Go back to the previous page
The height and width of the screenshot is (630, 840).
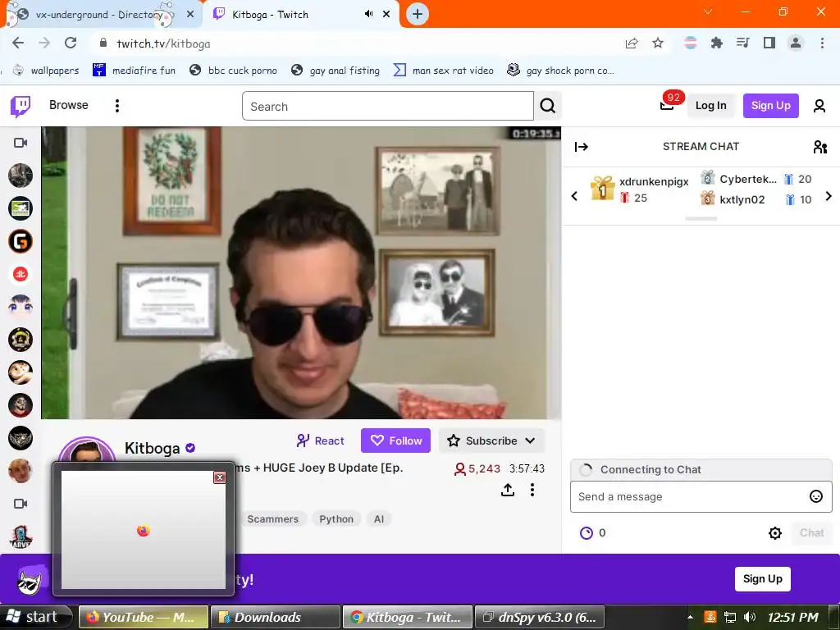[18, 43]
